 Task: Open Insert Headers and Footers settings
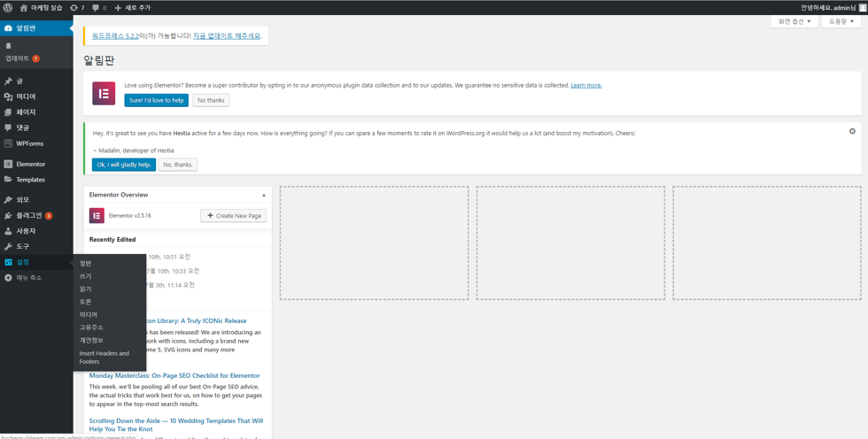[x=105, y=358]
